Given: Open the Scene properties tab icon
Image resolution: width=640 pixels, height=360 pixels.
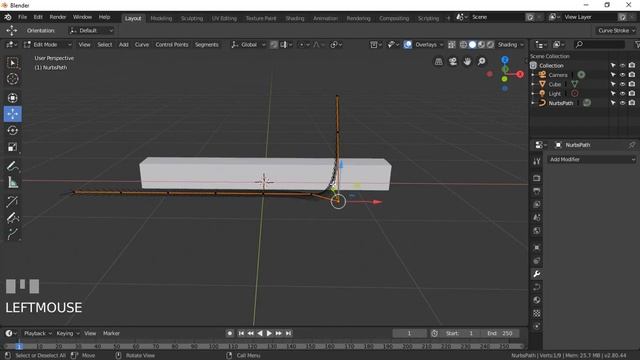Looking at the screenshot, I should click(537, 218).
